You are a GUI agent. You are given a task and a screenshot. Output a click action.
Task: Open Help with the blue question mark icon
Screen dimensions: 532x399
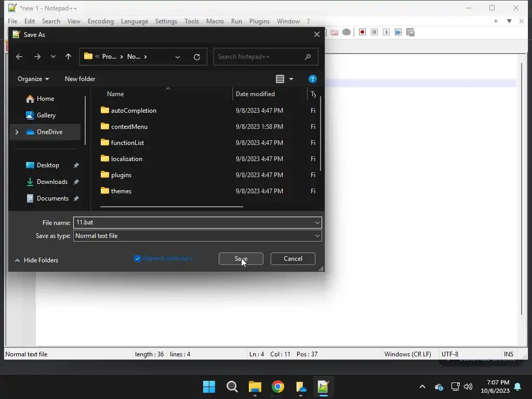coord(312,79)
